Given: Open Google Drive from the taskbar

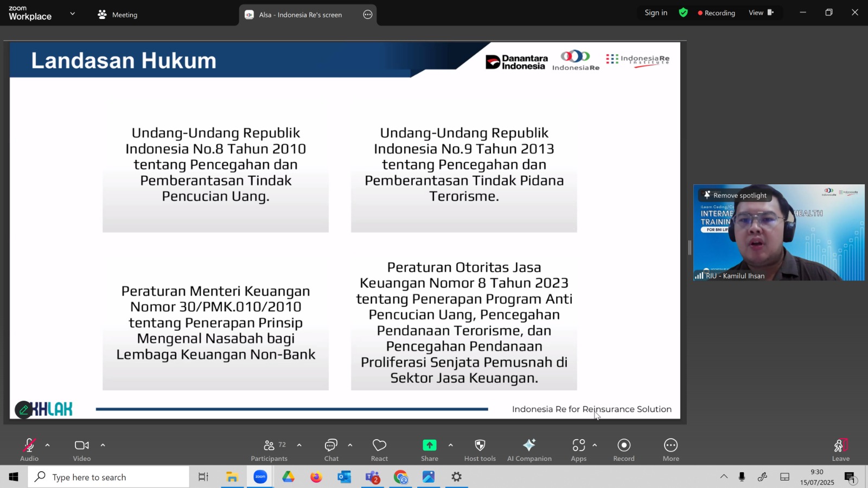Looking at the screenshot, I should [288, 477].
